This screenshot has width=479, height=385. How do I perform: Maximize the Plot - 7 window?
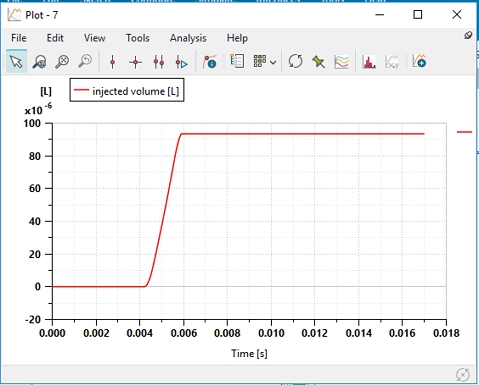point(418,15)
